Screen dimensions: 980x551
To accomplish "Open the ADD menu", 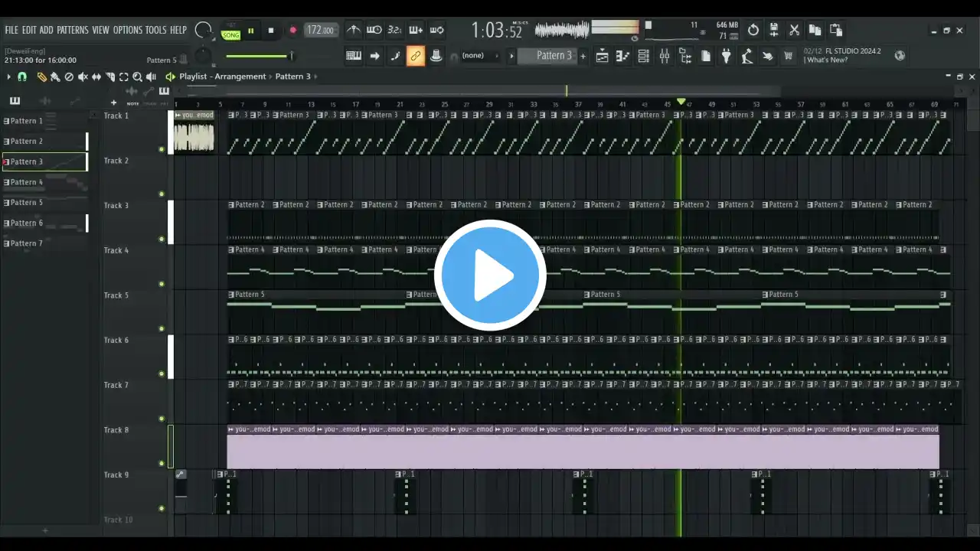I will click(x=47, y=30).
